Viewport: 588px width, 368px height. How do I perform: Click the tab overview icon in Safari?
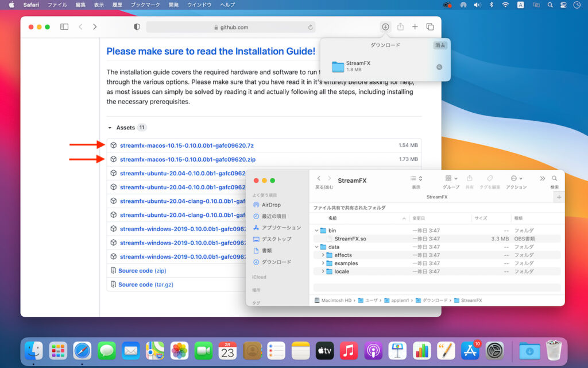(x=431, y=26)
